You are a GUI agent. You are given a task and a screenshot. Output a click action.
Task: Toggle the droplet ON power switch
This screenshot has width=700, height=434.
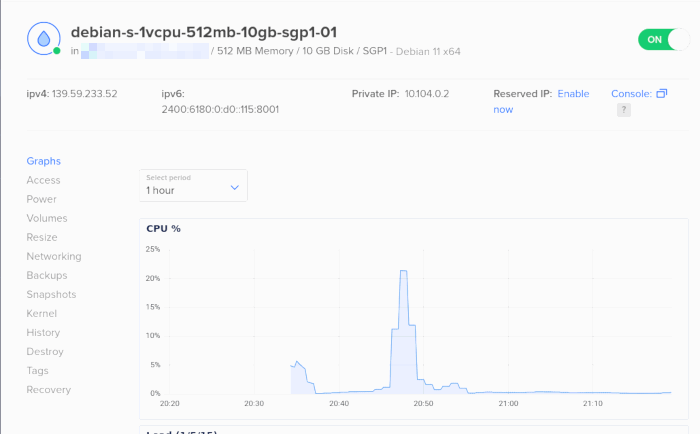pos(663,40)
